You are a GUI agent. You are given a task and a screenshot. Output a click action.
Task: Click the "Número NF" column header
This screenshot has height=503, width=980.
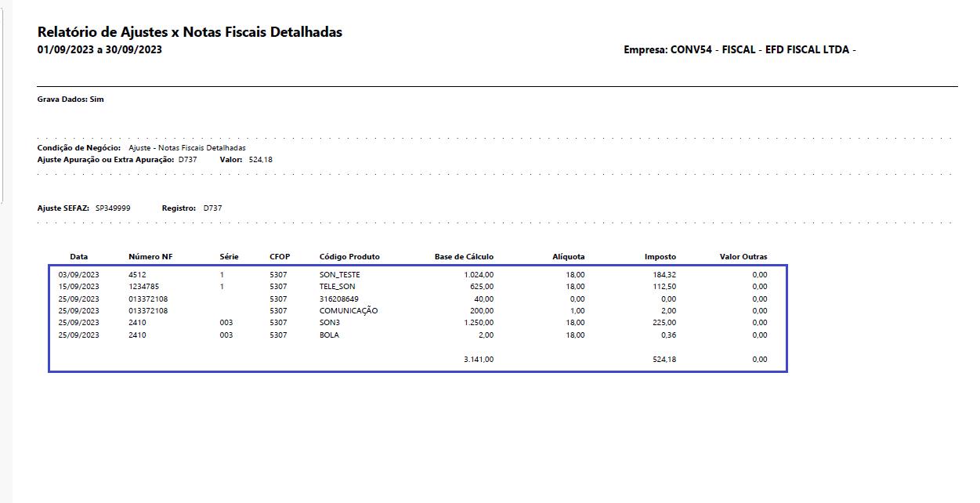(x=150, y=256)
